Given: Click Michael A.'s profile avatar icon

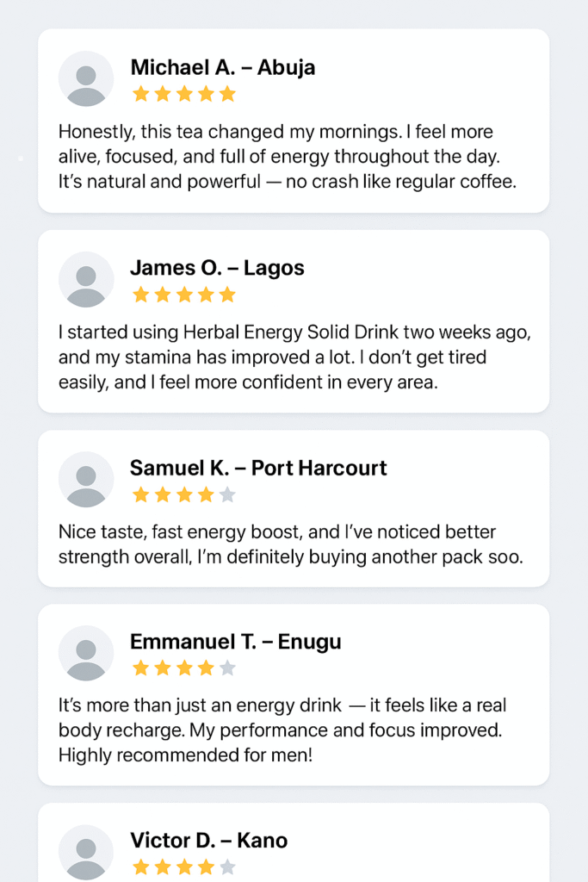Looking at the screenshot, I should pyautogui.click(x=86, y=79).
